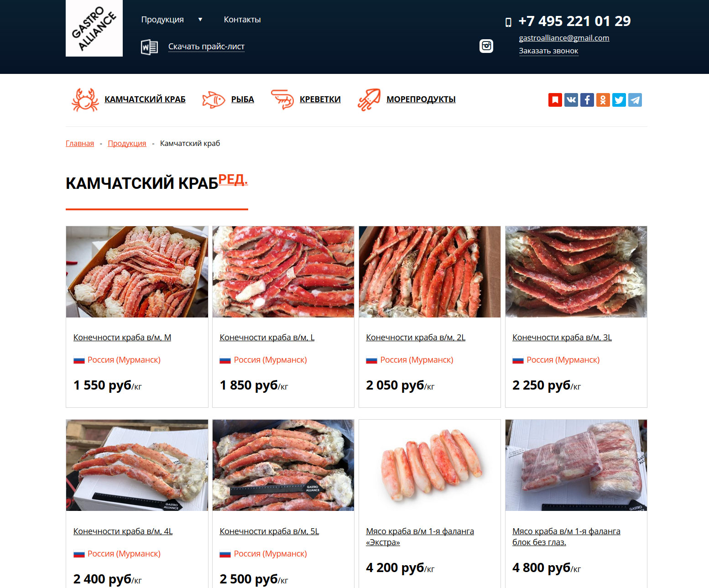The image size is (709, 588).
Task: Click the Скачать прайс-лист link
Action: click(206, 47)
